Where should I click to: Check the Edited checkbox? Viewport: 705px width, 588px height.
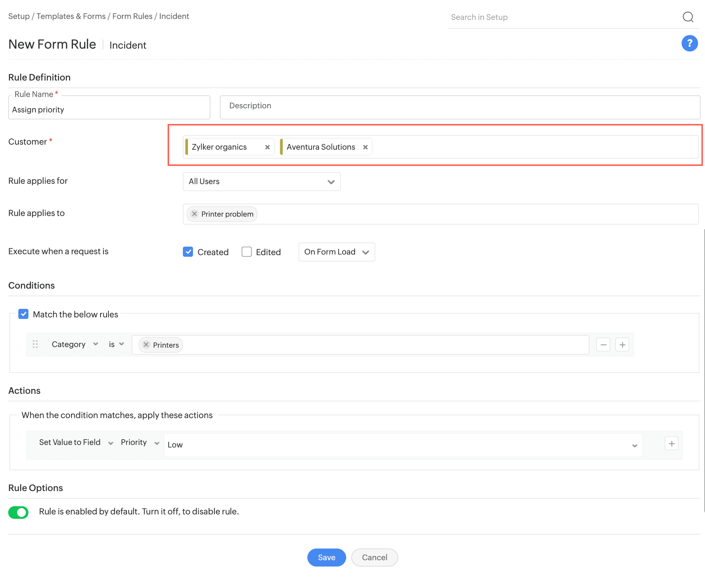(247, 252)
